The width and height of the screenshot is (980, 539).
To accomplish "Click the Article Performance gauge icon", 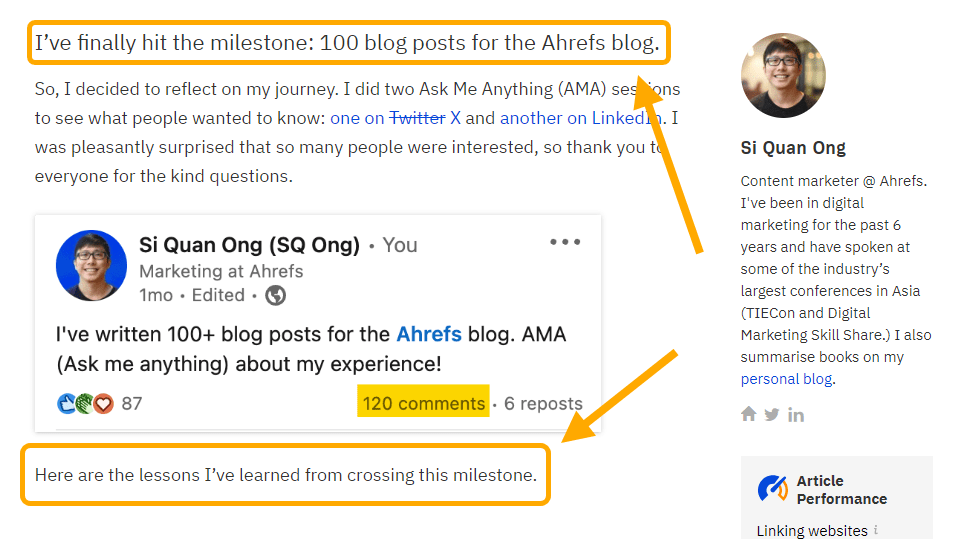I will [772, 489].
